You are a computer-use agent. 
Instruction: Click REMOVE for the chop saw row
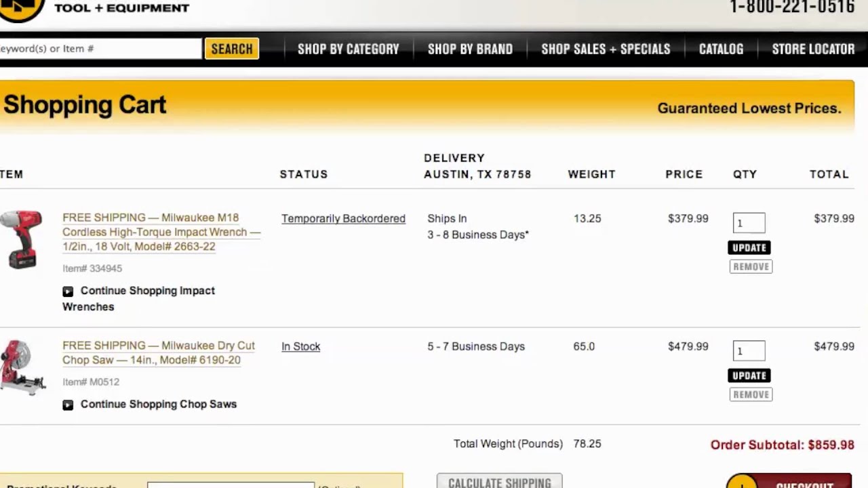(x=751, y=394)
